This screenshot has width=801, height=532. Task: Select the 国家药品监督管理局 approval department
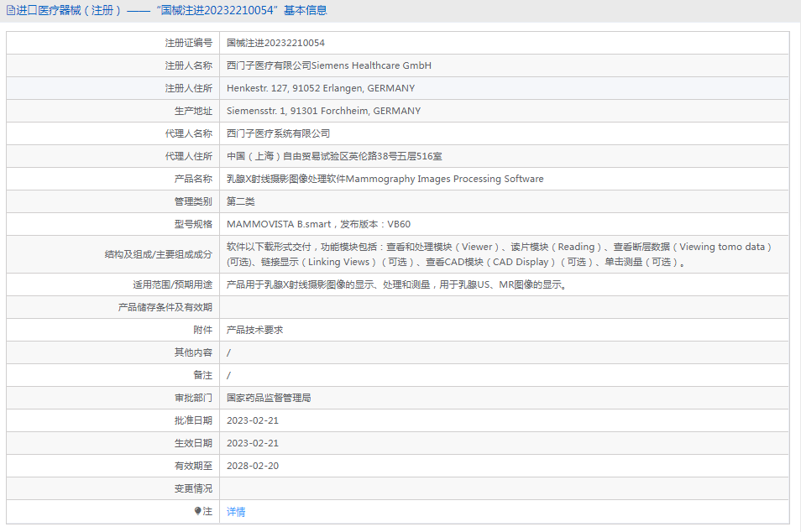click(x=269, y=398)
